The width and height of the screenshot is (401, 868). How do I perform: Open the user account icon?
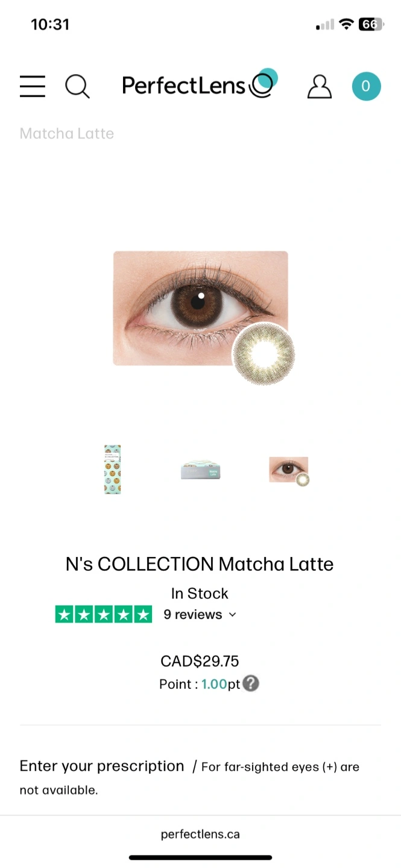(320, 86)
